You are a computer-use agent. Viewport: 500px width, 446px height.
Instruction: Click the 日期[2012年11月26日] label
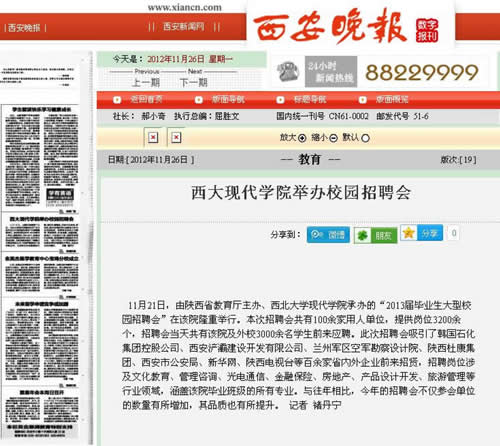click(x=151, y=160)
